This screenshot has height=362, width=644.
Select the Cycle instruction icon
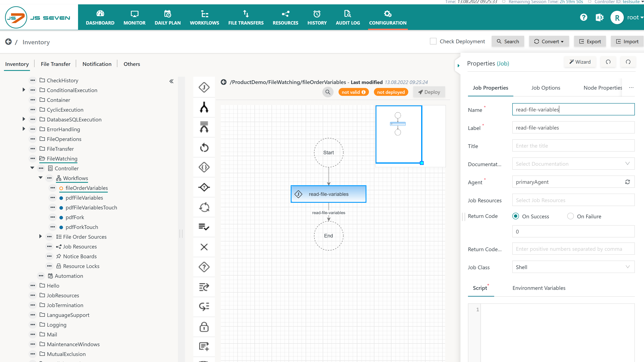pos(204,207)
